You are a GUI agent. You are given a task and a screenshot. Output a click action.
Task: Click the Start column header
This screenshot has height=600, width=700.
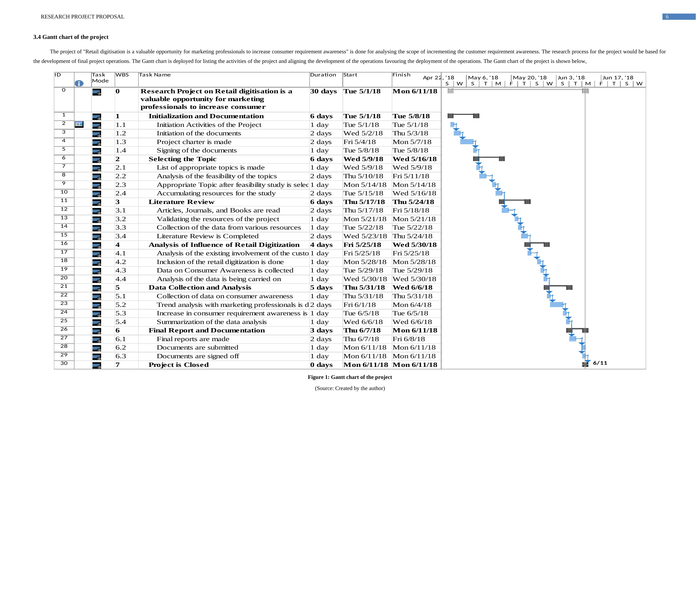(350, 75)
